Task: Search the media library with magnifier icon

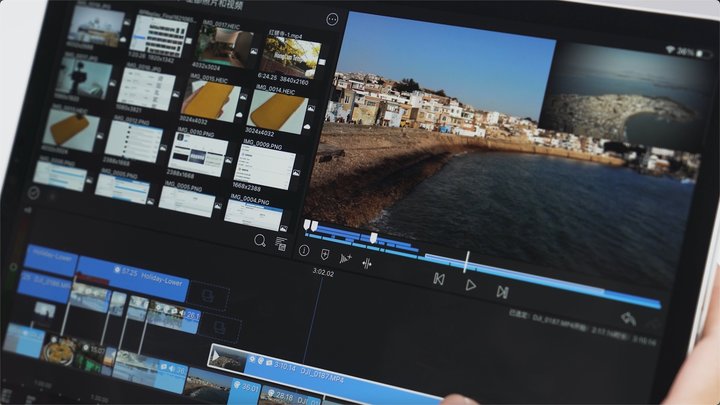Action: [x=260, y=240]
